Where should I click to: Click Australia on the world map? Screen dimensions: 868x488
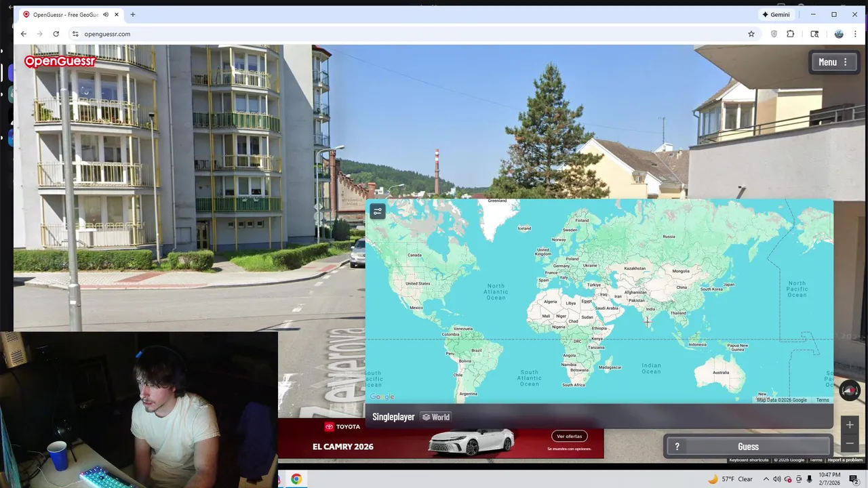pyautogui.click(x=720, y=371)
